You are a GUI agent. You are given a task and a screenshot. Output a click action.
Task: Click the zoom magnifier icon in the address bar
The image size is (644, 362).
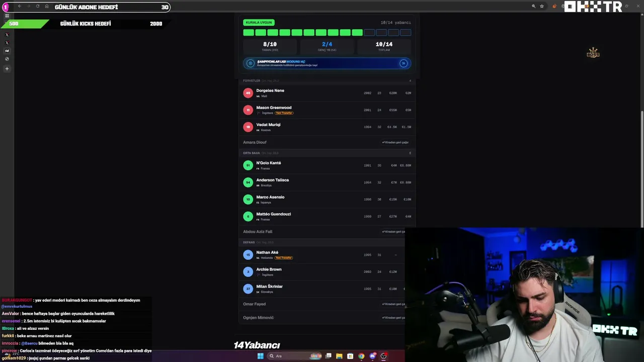click(533, 6)
